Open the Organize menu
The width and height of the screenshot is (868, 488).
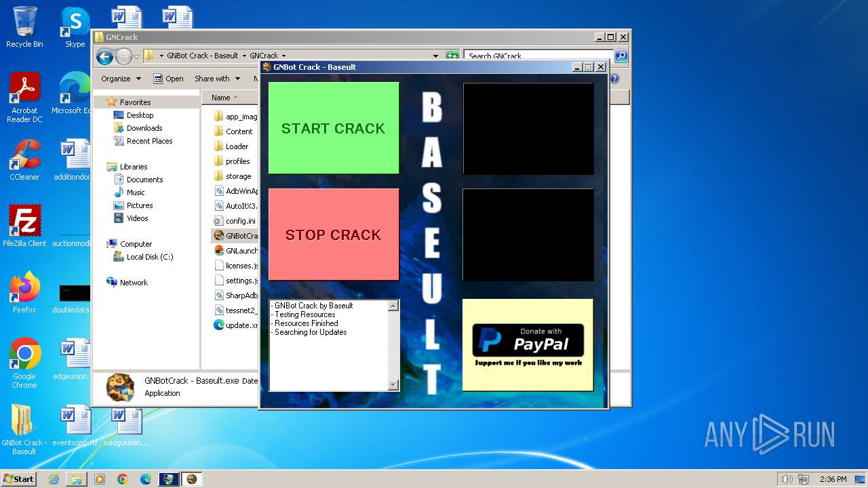point(121,79)
